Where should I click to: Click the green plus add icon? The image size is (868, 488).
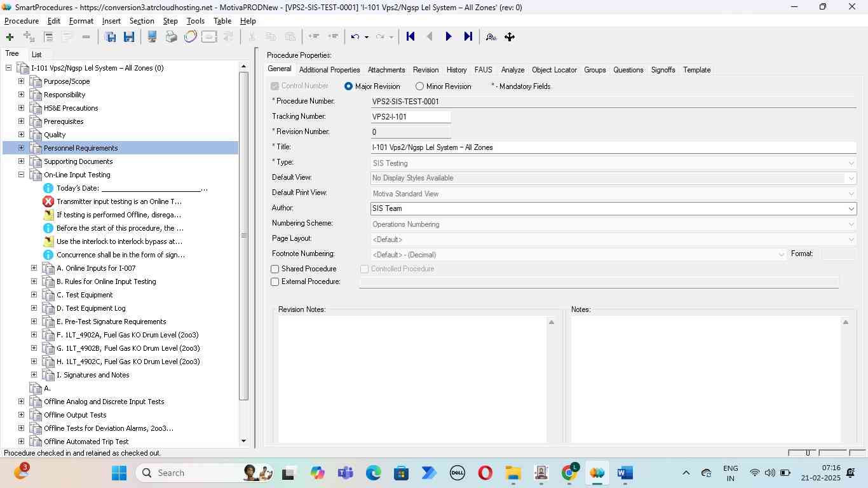click(x=10, y=37)
